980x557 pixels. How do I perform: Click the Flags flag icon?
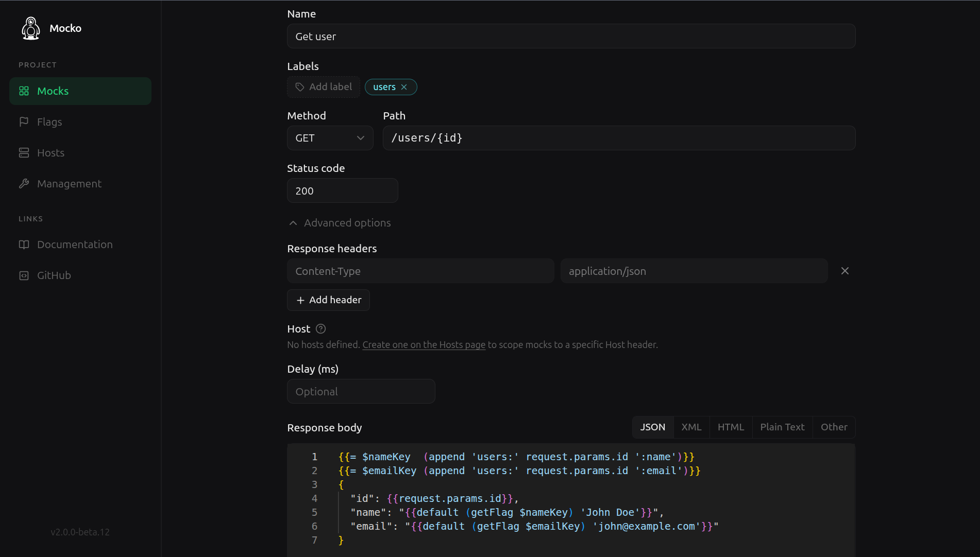pyautogui.click(x=24, y=122)
